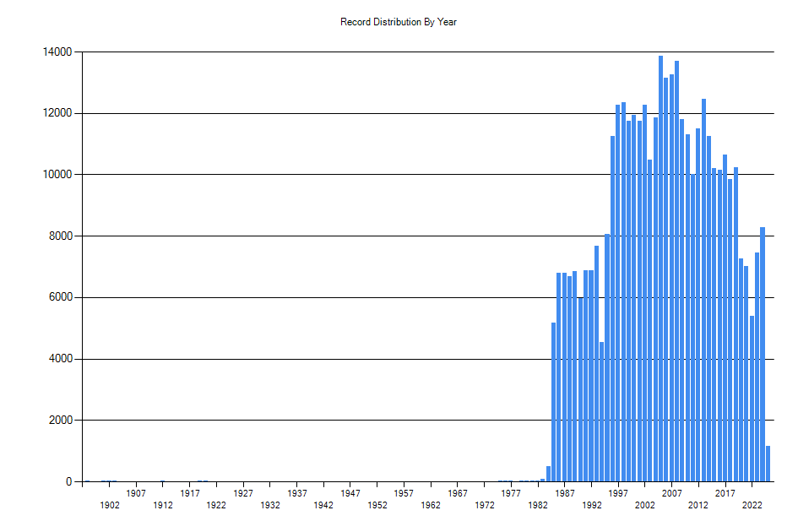Click the 1972 x-axis label
This screenshot has height=532, width=798.
pyautogui.click(x=485, y=505)
